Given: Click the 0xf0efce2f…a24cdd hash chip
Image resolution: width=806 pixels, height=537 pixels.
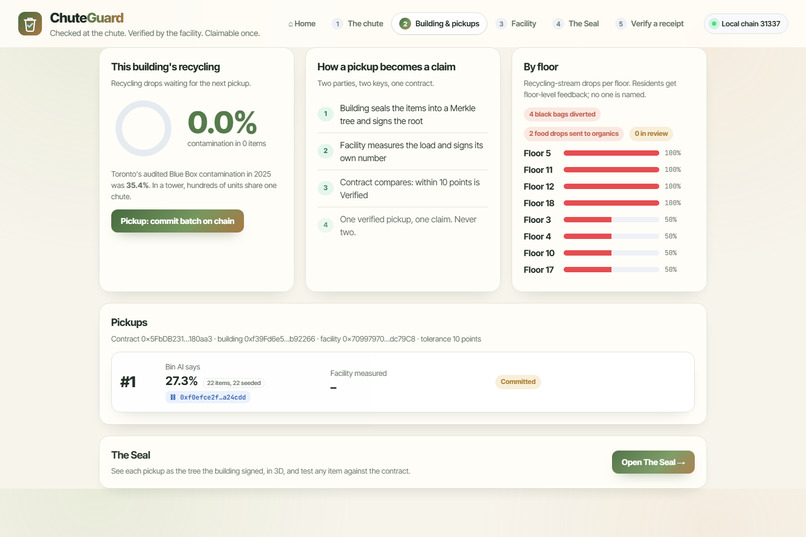Looking at the screenshot, I should click(208, 397).
